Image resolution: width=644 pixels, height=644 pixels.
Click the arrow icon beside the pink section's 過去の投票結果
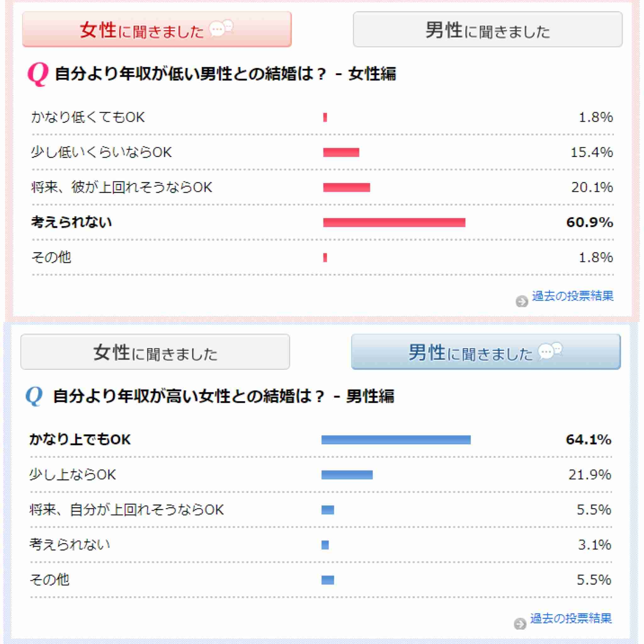click(522, 301)
